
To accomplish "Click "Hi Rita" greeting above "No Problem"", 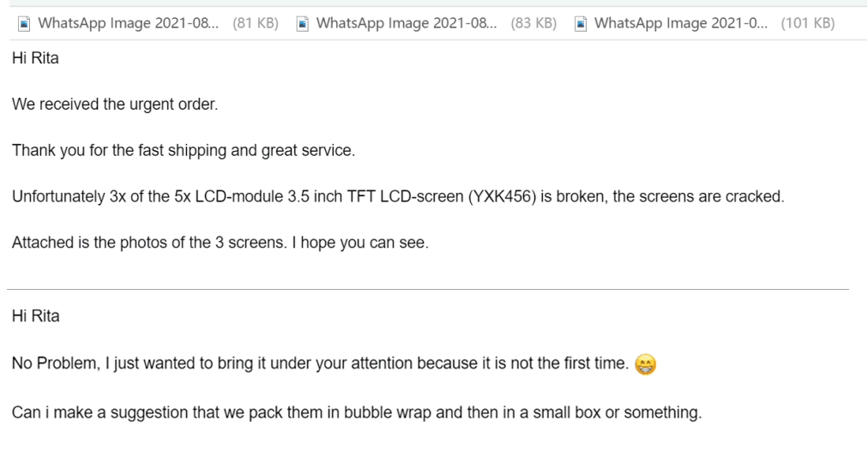I will pyautogui.click(x=35, y=316).
